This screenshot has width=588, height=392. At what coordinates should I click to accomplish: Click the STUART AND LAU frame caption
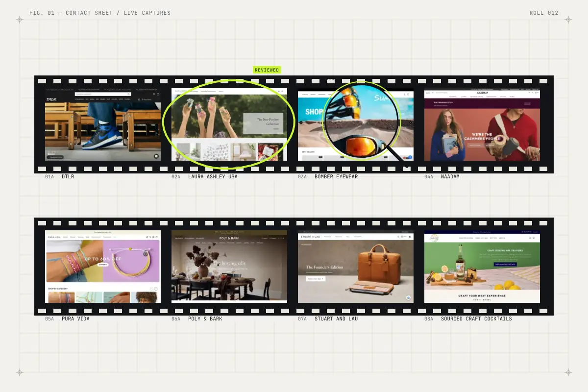point(336,319)
